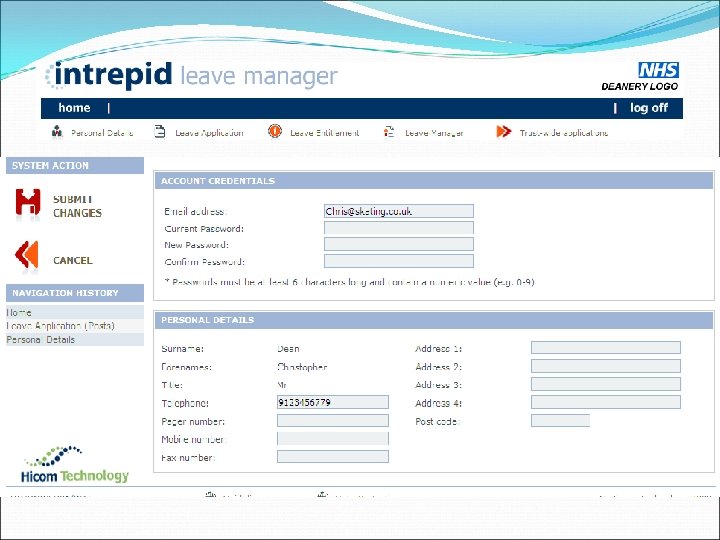Click the Address 2 field
The width and height of the screenshot is (720, 540).
click(x=606, y=366)
